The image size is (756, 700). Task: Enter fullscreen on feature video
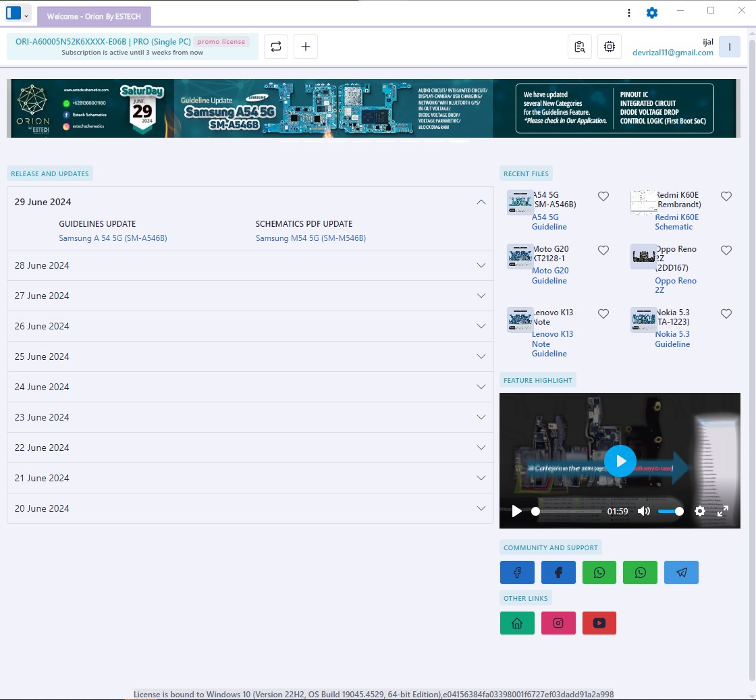click(723, 511)
